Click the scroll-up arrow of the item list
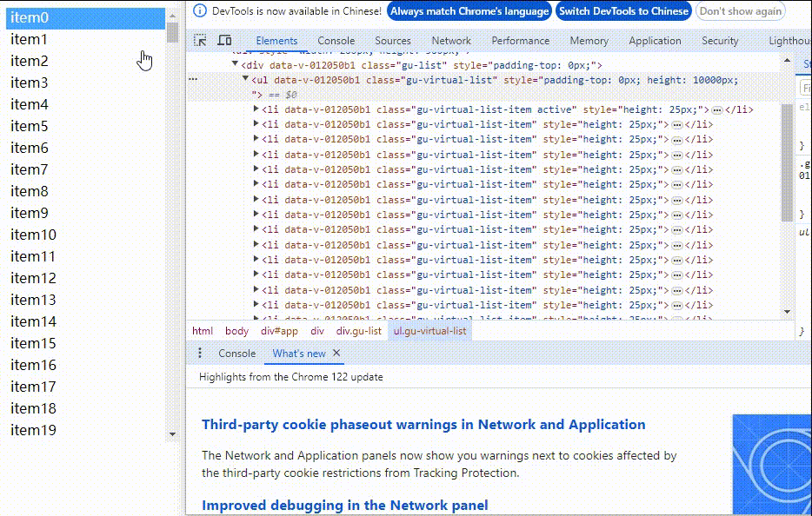Image resolution: width=812 pixels, height=516 pixels. [x=172, y=15]
